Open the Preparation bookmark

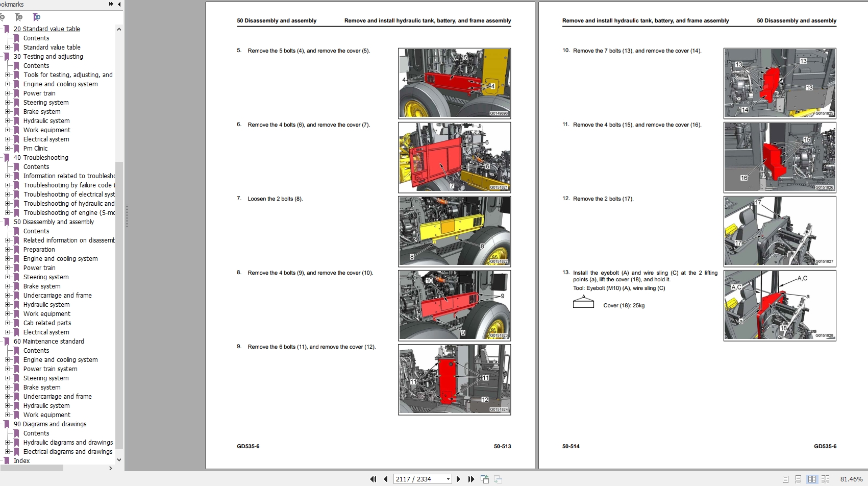[x=39, y=250]
